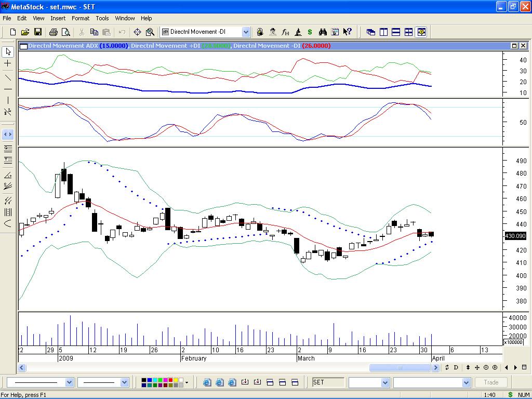Image resolution: width=532 pixels, height=399 pixels.
Task: Go to the previous chart arrow
Action: [507, 367]
